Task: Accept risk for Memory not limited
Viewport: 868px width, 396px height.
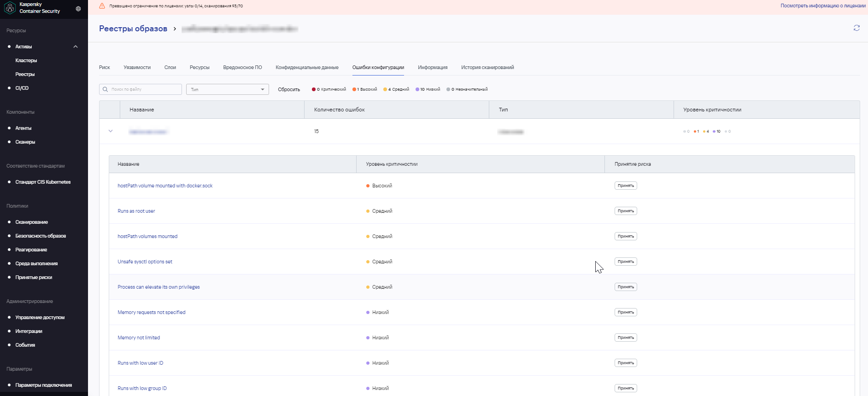Action: point(626,338)
